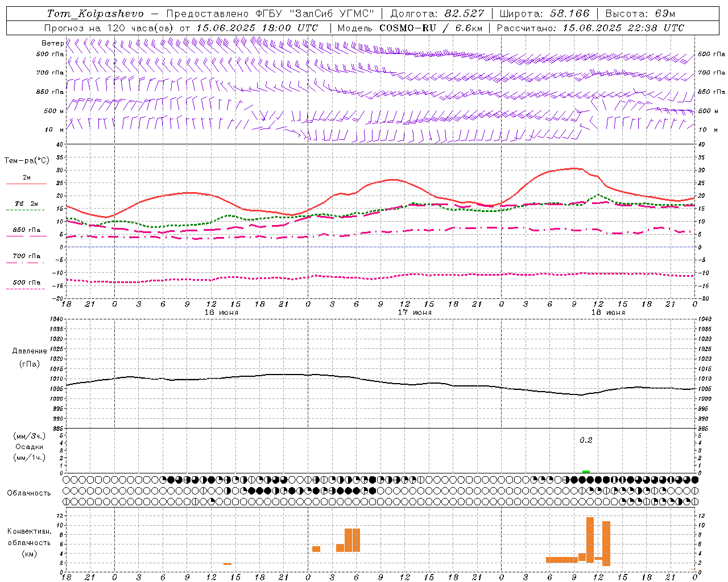
Task: Click the Конвективн. convective cloud label
Action: tap(30, 531)
